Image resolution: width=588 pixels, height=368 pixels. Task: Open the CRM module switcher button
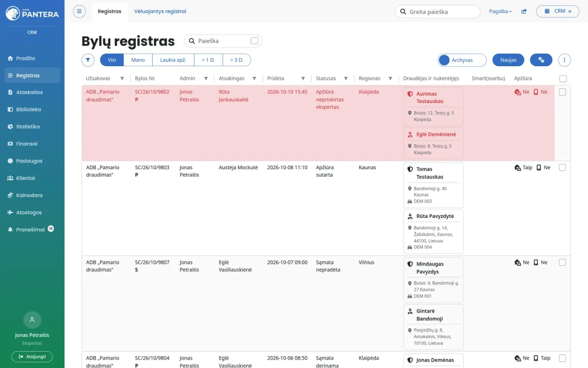click(x=558, y=11)
